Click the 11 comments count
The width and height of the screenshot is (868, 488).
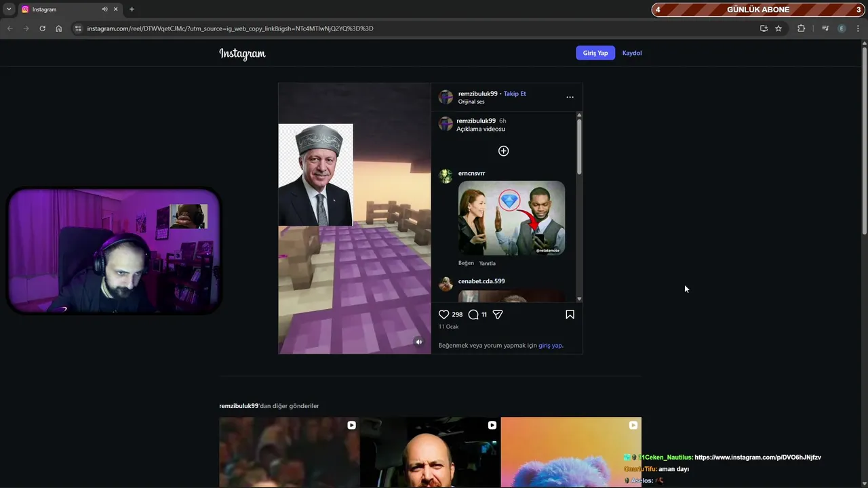coord(484,314)
